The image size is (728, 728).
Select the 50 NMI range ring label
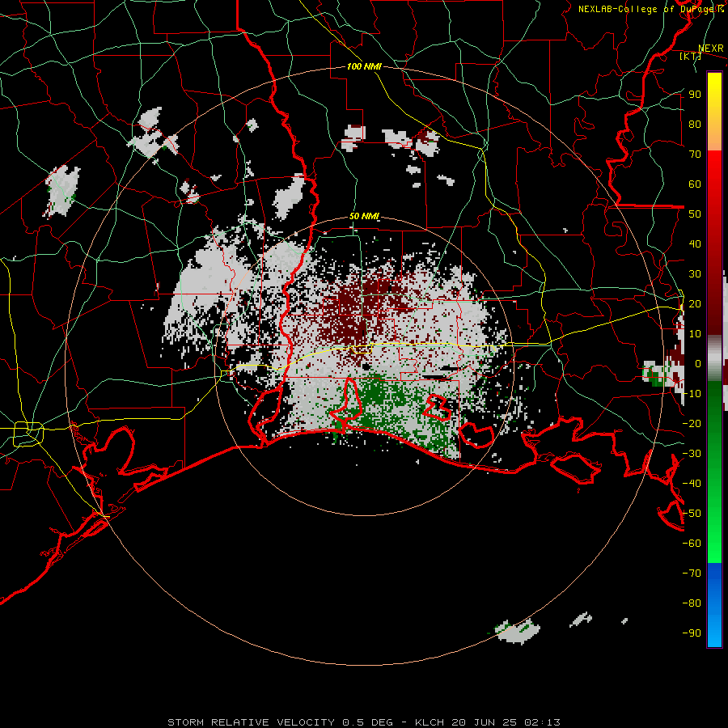click(x=364, y=216)
